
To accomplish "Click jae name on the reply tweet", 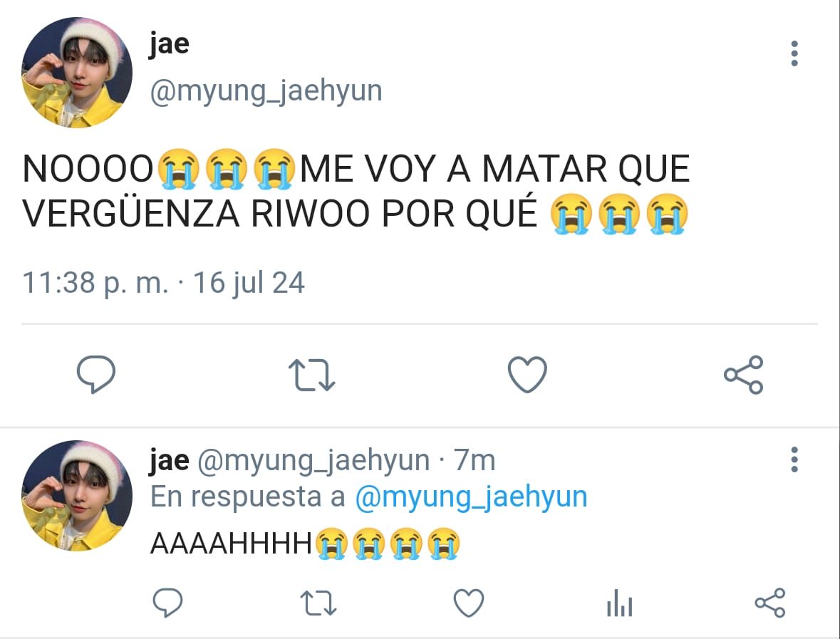I will pyautogui.click(x=170, y=460).
